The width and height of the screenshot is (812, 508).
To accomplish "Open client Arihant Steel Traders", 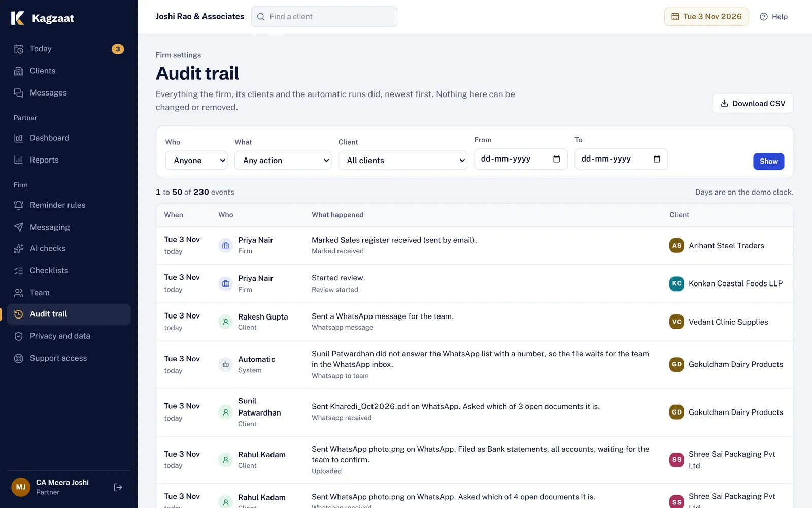I will click(x=726, y=245).
